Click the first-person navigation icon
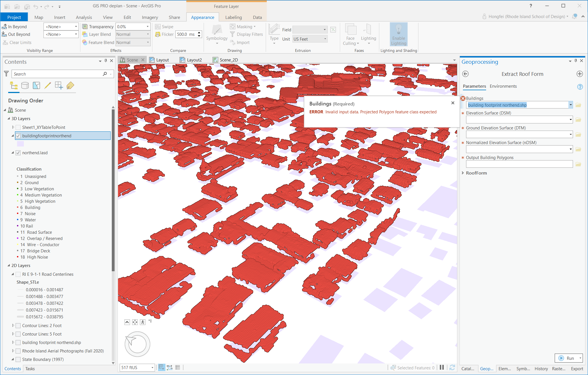The height and width of the screenshot is (375, 588). (x=143, y=322)
